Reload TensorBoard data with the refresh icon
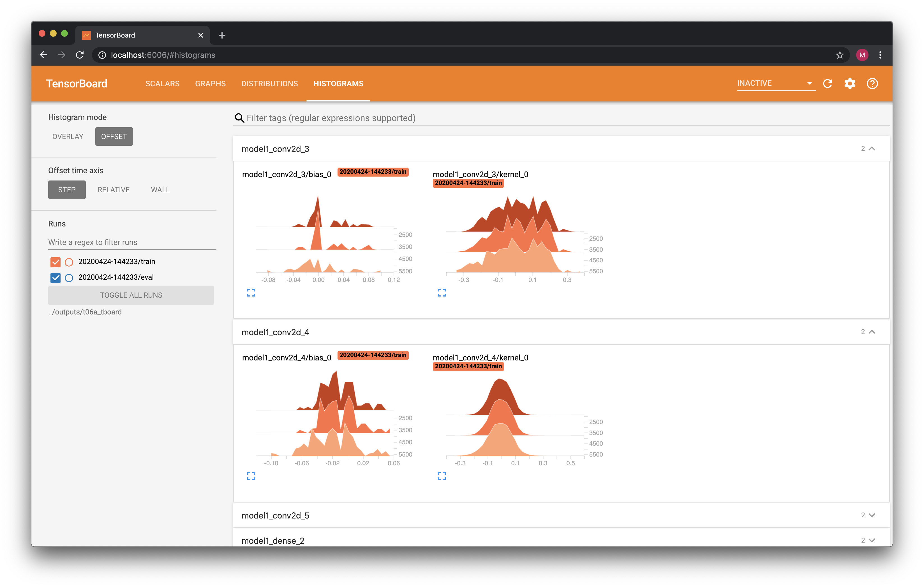The height and width of the screenshot is (588, 924). 827,84
